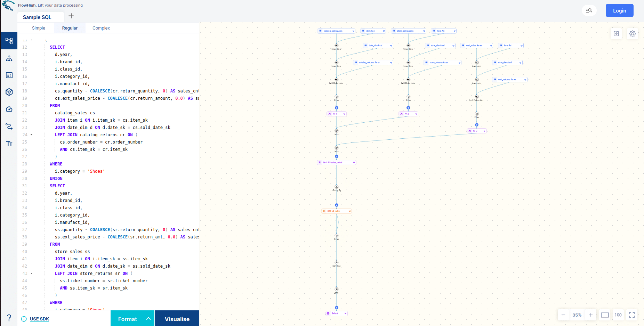Open Format options arrow
Screen dimensions: 644x326
tap(148, 318)
